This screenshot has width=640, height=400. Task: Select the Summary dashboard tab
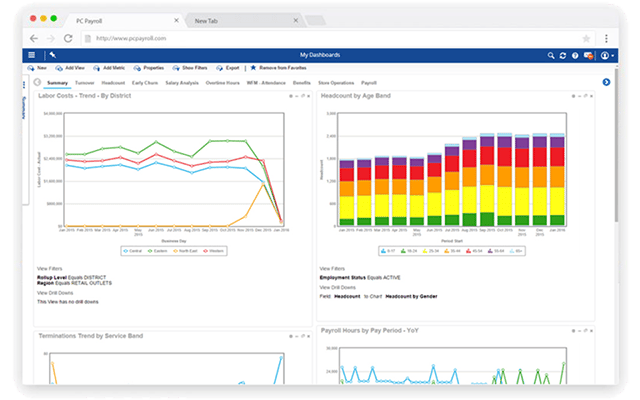pyautogui.click(x=57, y=83)
